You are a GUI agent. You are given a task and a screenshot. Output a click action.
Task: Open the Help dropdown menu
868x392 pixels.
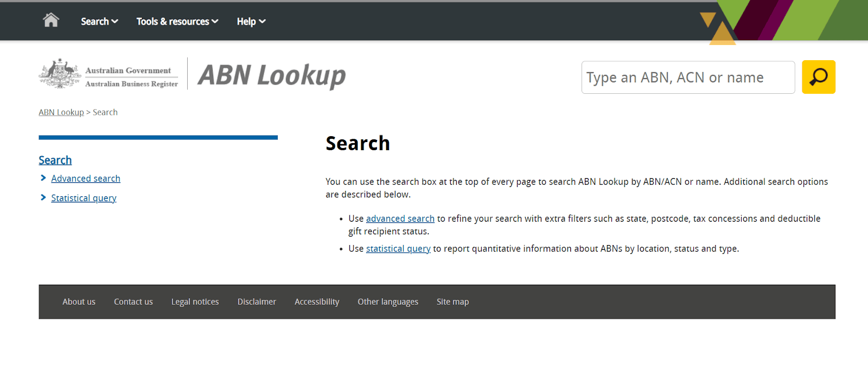[251, 21]
